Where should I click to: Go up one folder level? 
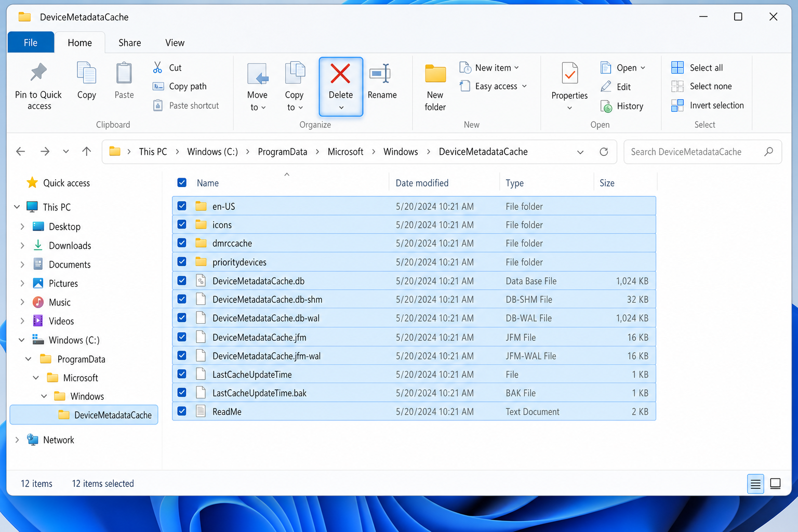point(87,151)
